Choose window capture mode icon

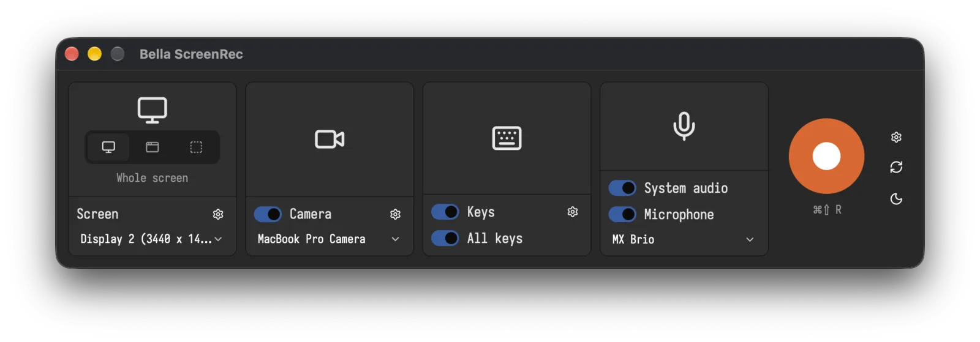152,147
